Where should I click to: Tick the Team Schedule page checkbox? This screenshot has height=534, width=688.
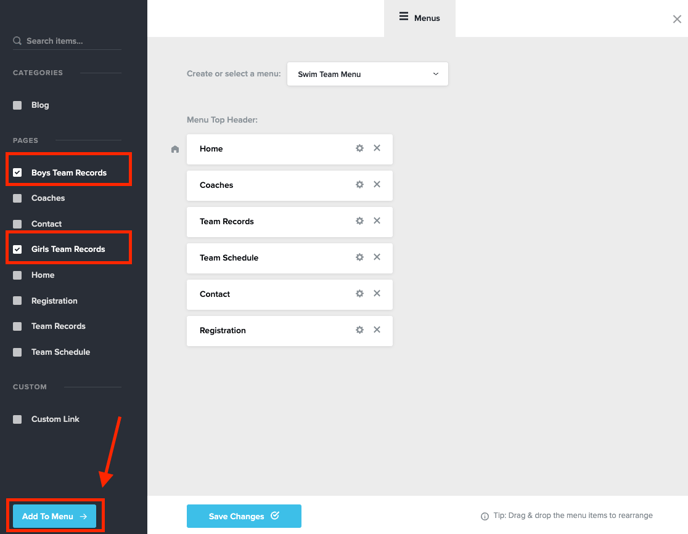(x=17, y=352)
